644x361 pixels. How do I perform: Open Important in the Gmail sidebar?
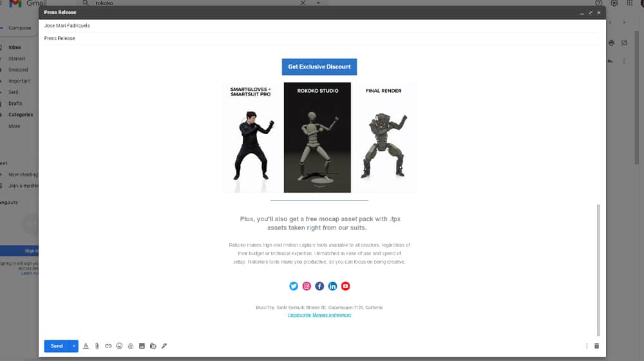19,81
